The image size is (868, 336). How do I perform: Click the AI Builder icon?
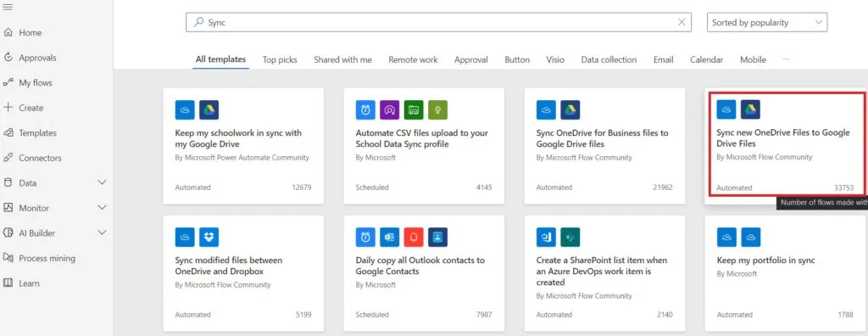click(8, 232)
